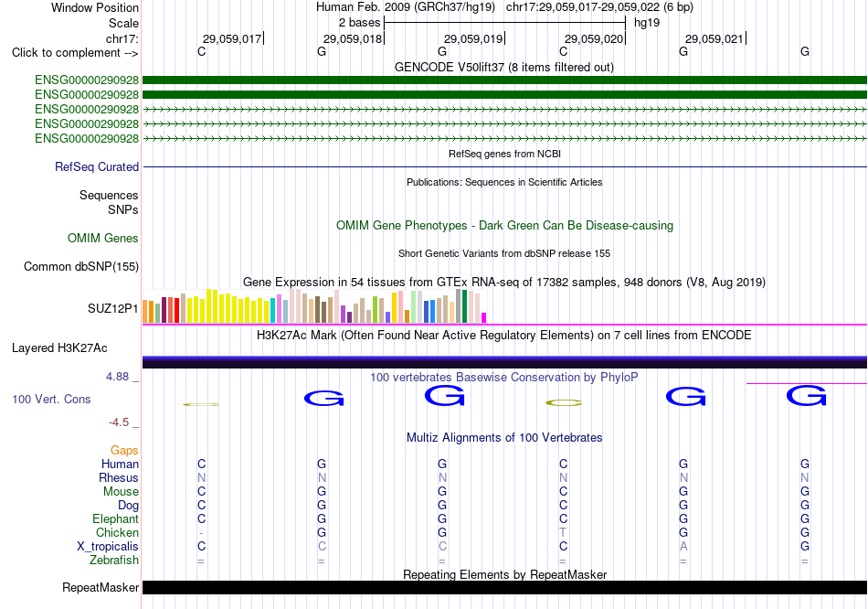
Task: Click the Dog species label
Action: (x=128, y=506)
